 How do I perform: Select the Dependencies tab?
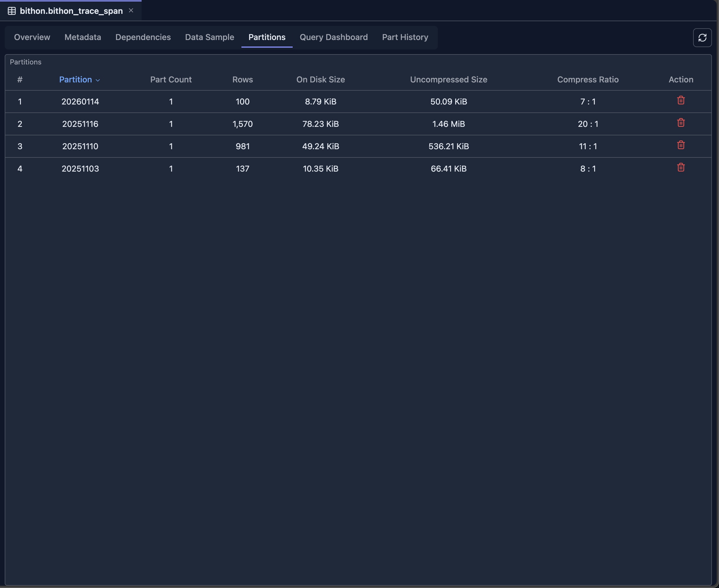pos(143,37)
